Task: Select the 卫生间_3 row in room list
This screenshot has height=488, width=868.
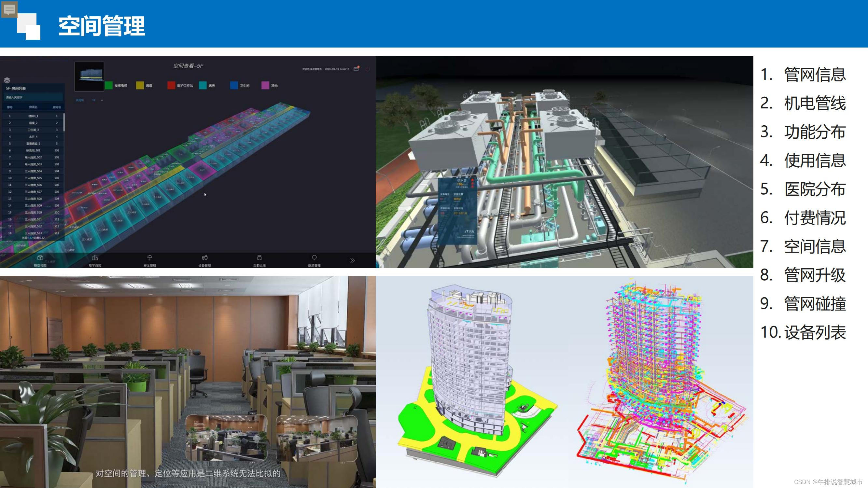Action: click(33, 130)
